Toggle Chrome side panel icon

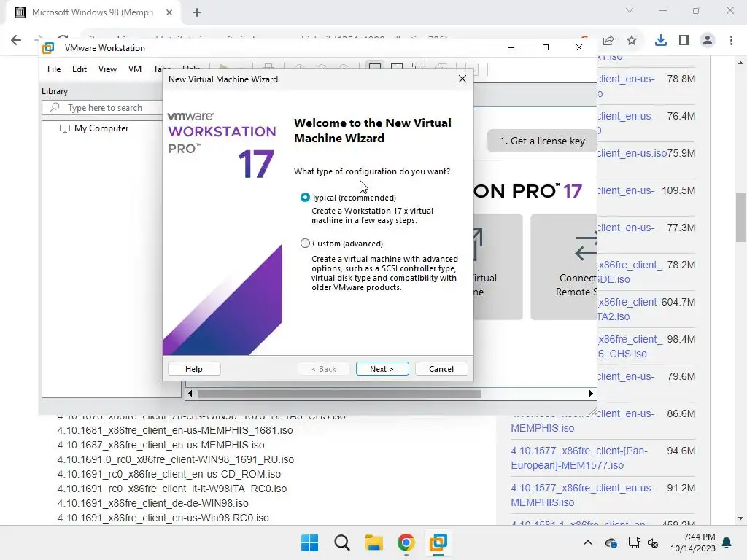coord(684,41)
